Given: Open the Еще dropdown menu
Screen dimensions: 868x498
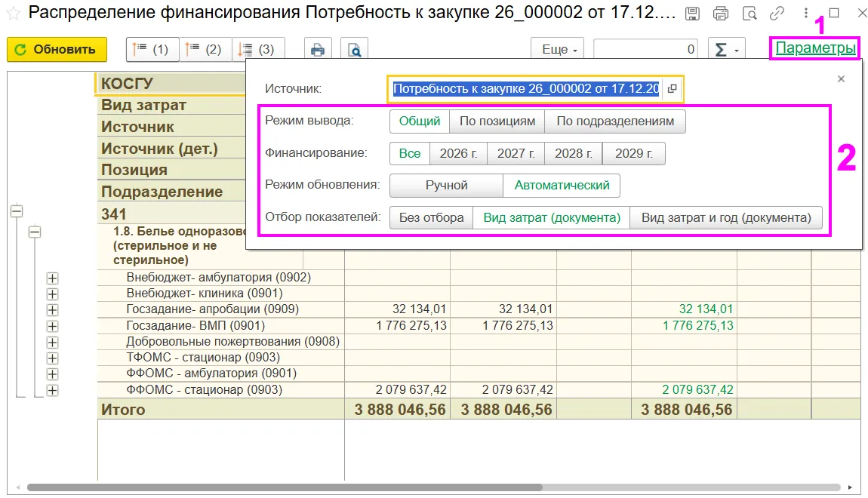Looking at the screenshot, I should tap(559, 50).
